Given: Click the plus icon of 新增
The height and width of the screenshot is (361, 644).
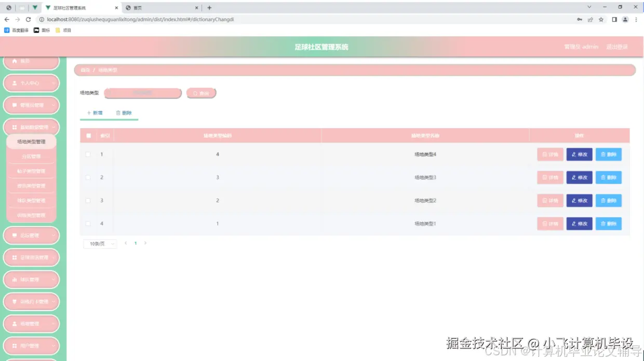Looking at the screenshot, I should [x=89, y=113].
